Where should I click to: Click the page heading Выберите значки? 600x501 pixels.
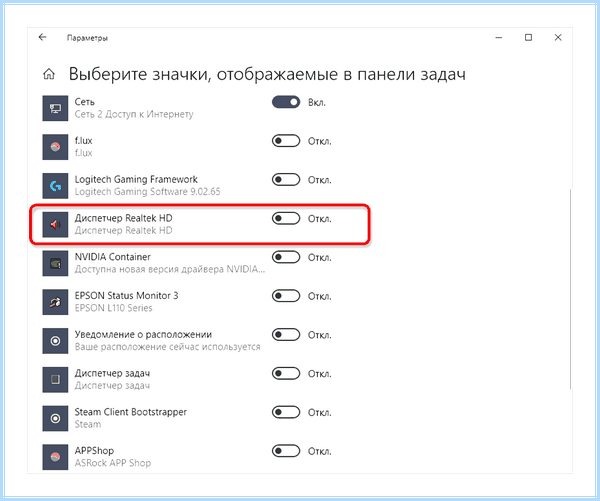(x=267, y=74)
